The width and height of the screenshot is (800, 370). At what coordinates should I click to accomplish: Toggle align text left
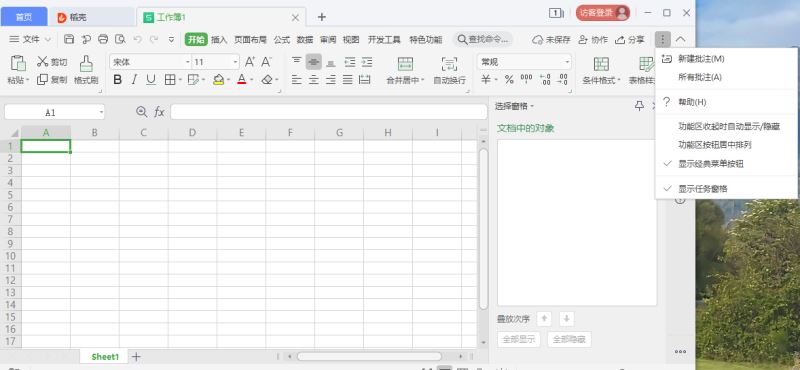click(x=296, y=80)
